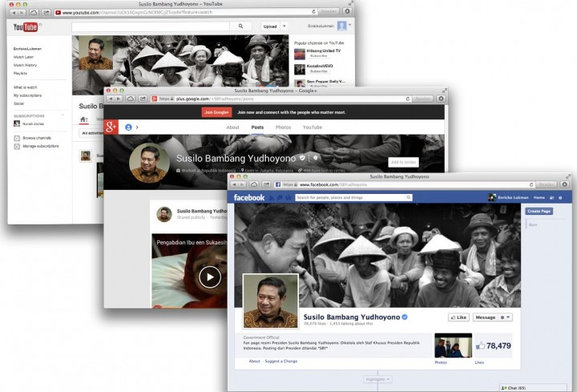Screen dimensions: 577x392
Task: Click the Manage subscriptions icon
Action: pyautogui.click(x=17, y=147)
